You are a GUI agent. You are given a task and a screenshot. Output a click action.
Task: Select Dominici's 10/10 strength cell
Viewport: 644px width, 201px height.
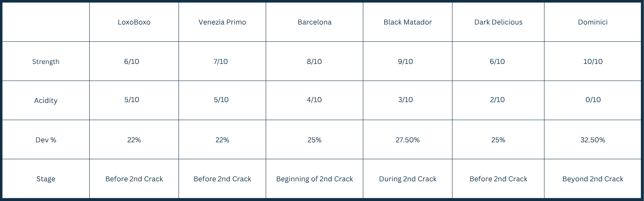point(593,62)
